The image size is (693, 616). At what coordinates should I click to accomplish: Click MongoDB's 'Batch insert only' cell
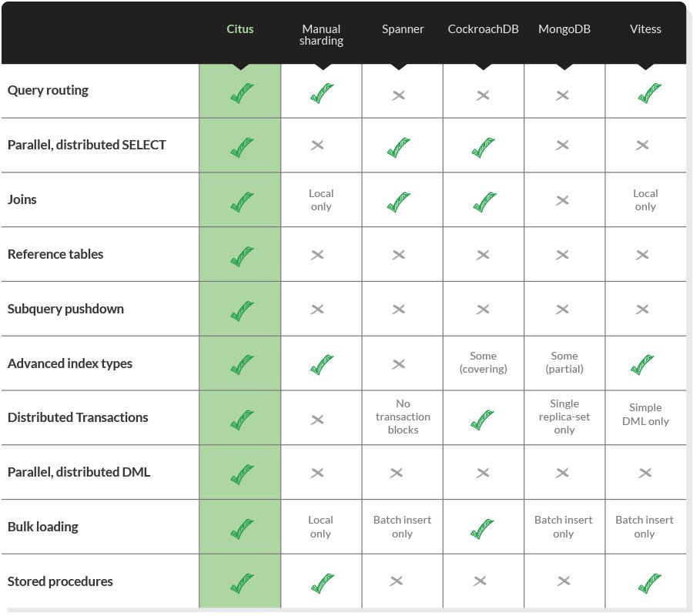pyautogui.click(x=564, y=527)
